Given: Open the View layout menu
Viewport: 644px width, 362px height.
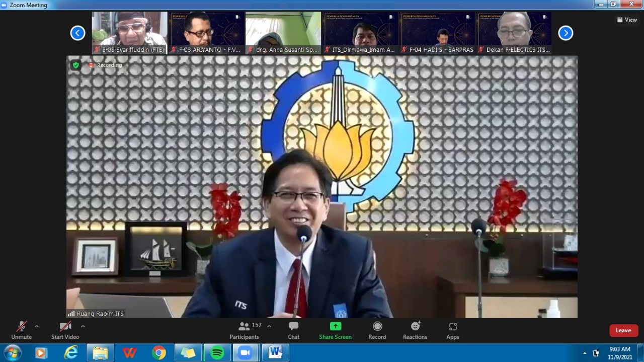Looking at the screenshot, I should pyautogui.click(x=627, y=20).
